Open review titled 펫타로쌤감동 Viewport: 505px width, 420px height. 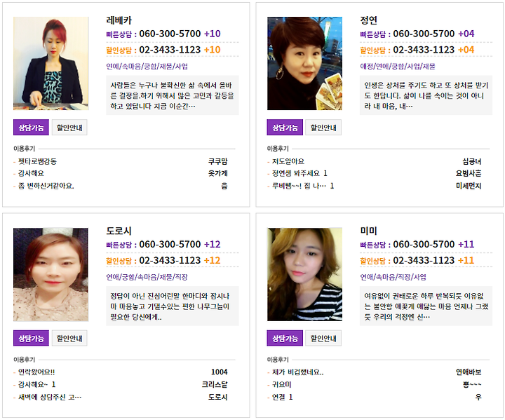tap(37, 161)
